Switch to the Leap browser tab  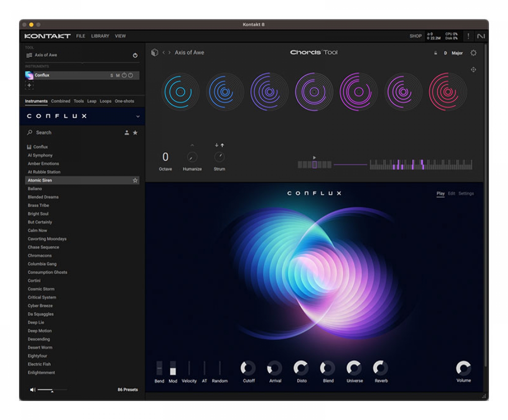(92, 101)
